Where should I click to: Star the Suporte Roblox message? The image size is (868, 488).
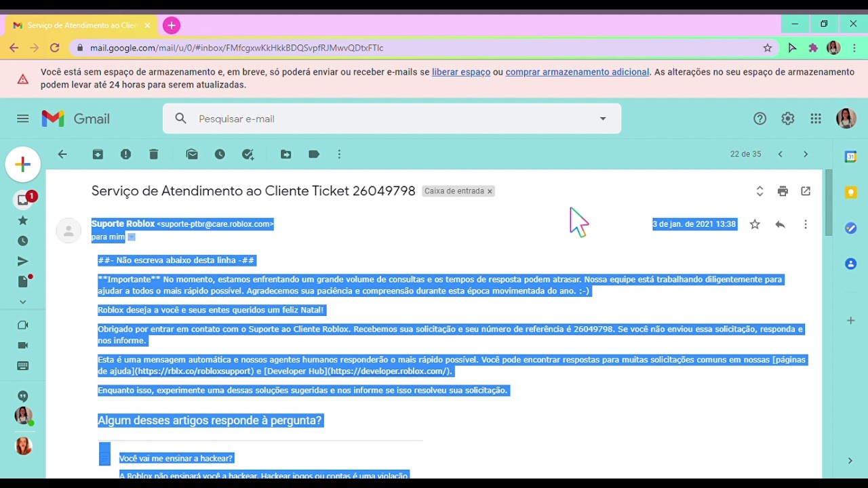[x=755, y=224]
